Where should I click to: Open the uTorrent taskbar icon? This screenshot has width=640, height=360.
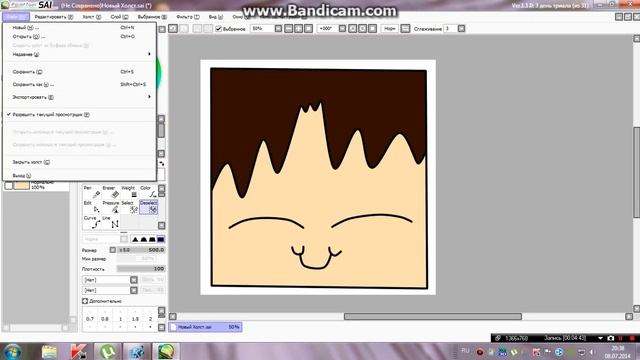(107, 351)
